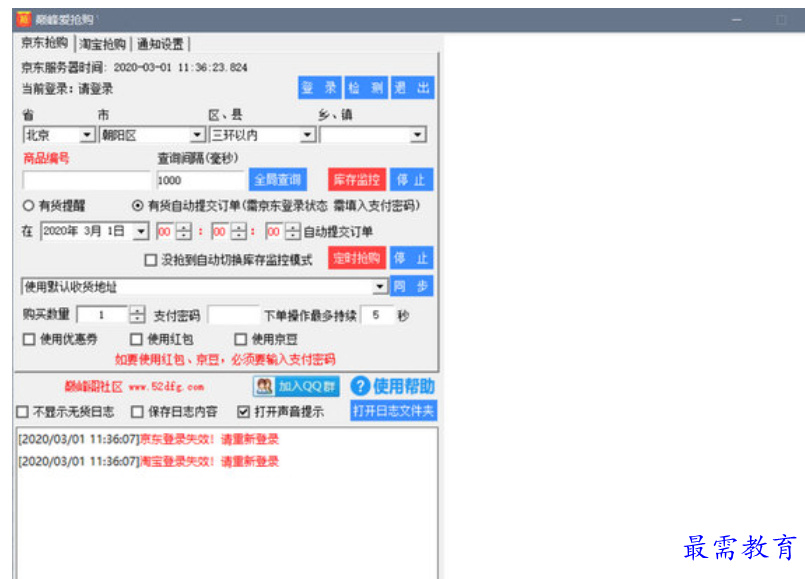Click the blue question mark help icon
Screen dimensions: 805x579
(x=360, y=386)
